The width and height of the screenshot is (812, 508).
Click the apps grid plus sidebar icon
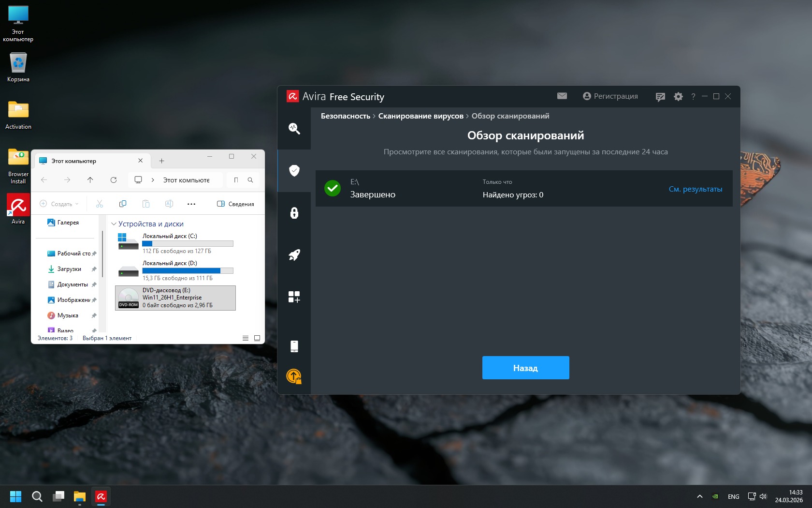tap(294, 297)
